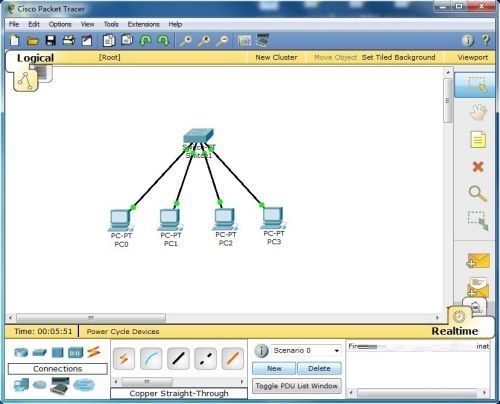
Task: Add a Simple PDU with envelope icon
Action: click(478, 261)
